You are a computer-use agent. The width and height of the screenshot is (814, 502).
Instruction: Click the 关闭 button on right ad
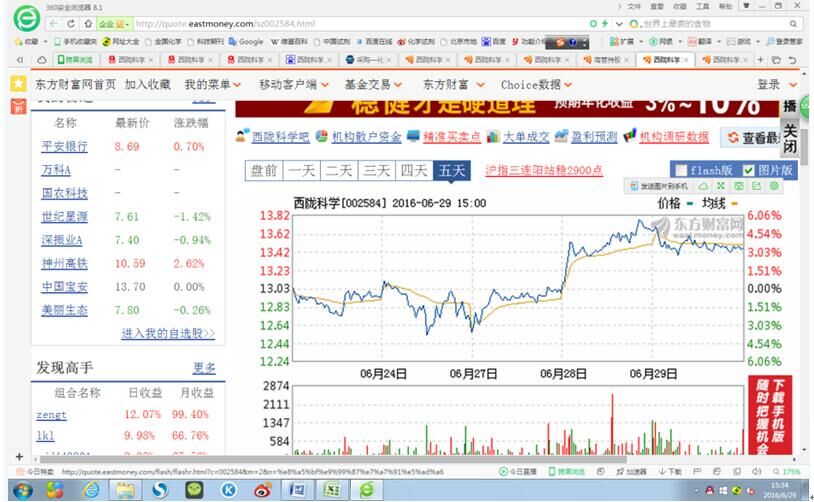(789, 138)
